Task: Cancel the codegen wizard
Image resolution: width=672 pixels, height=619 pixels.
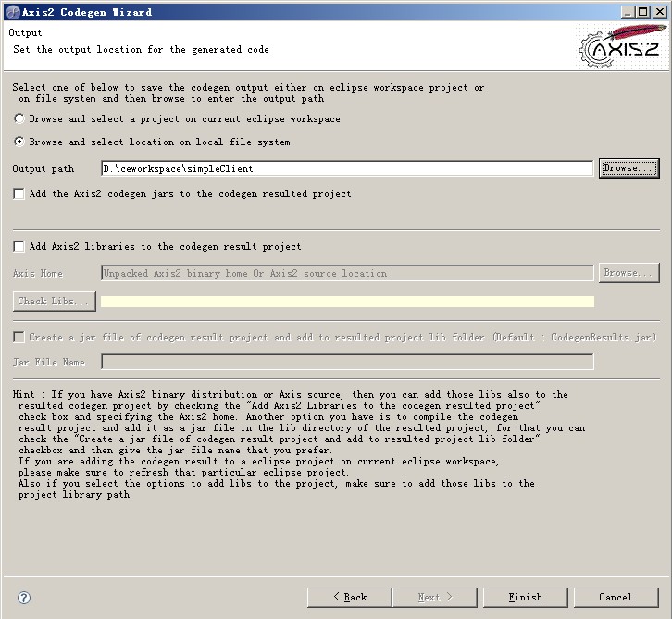Action: (x=616, y=597)
